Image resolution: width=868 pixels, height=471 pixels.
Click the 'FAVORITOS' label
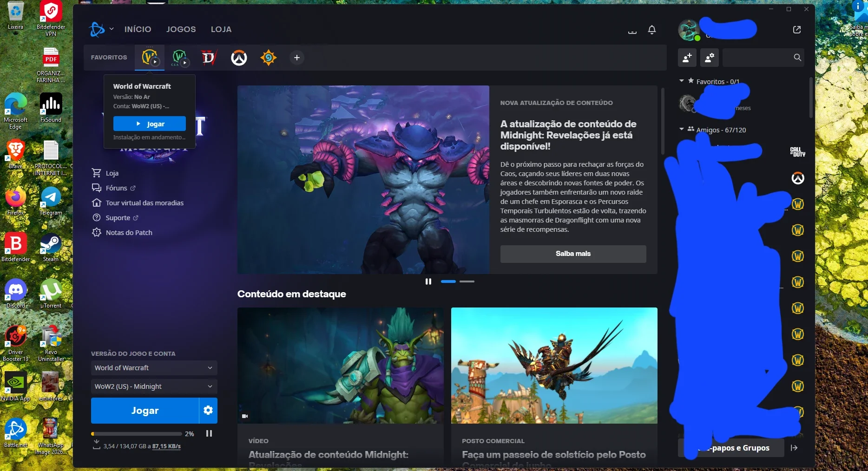tap(109, 58)
